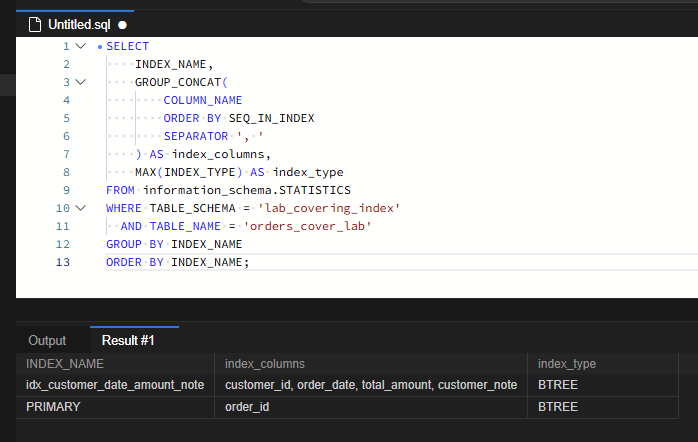Select the PRIMARY index name cell
The image size is (698, 442).
point(115,407)
